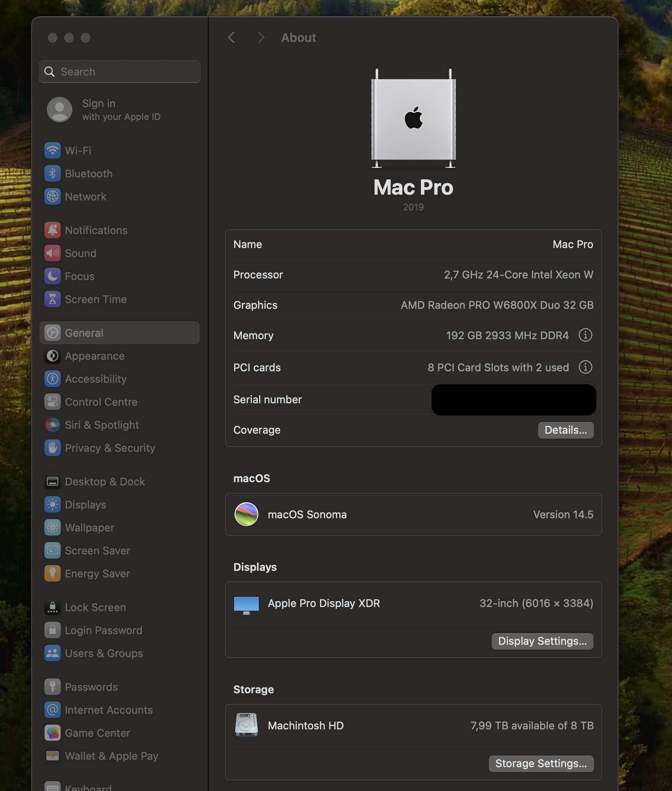The image size is (672, 791).
Task: Show PCI cards info via info icon
Action: (x=585, y=367)
